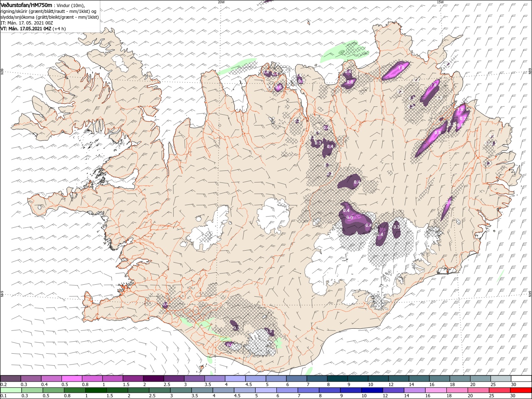Select the 12–14 violet rain legend swatch
Screen dimensions: 532x399
[x=393, y=390]
